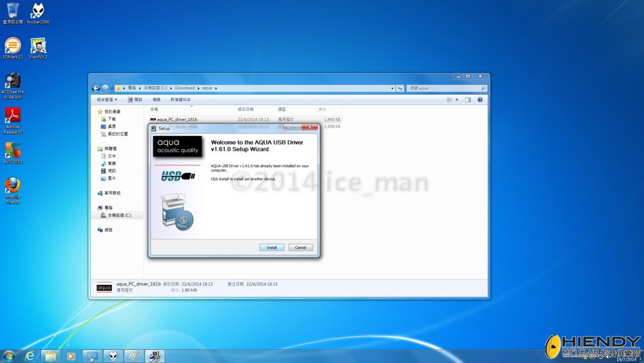644x363 pixels.
Task: Open the AVG 2013 desktop icon
Action: click(x=12, y=150)
